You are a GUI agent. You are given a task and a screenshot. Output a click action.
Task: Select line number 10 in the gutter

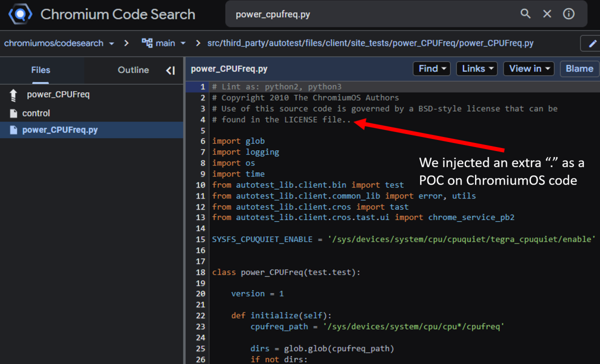[x=199, y=184]
